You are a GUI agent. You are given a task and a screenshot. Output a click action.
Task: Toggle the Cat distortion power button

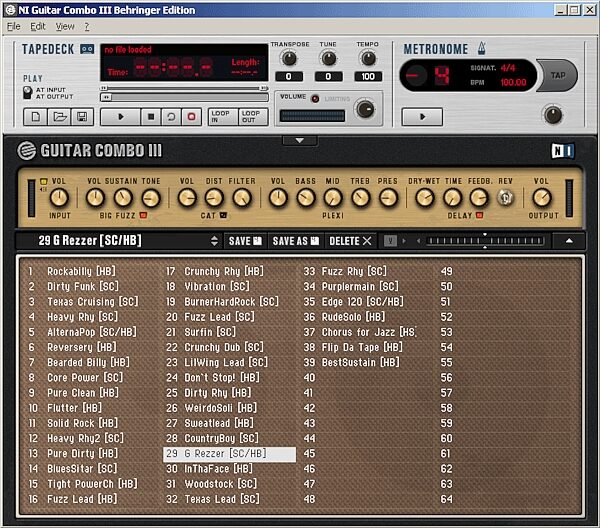click(223, 215)
